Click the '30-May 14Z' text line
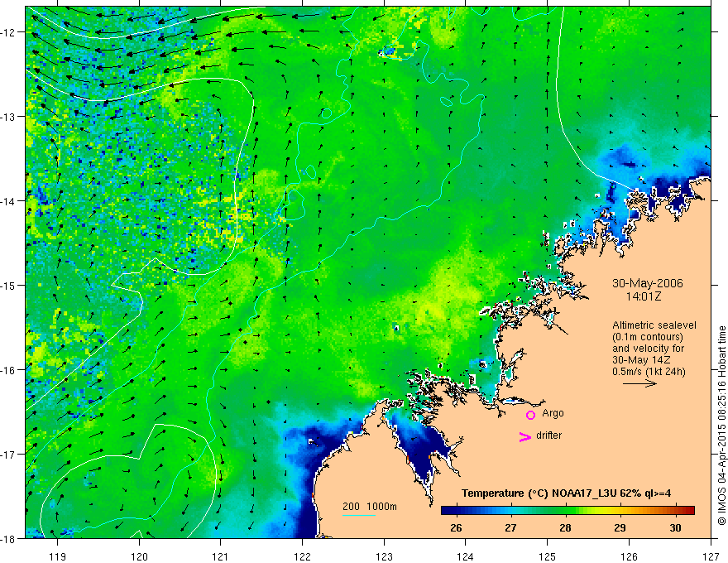 pos(640,360)
